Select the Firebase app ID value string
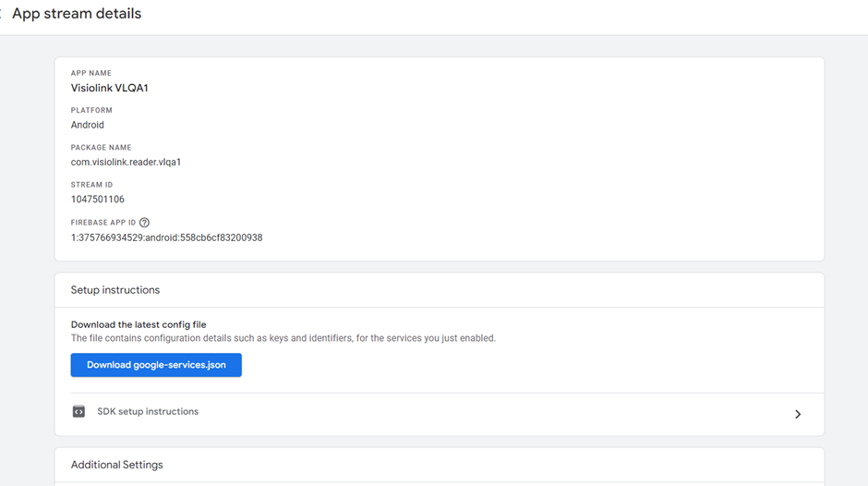The image size is (868, 486). [x=166, y=237]
